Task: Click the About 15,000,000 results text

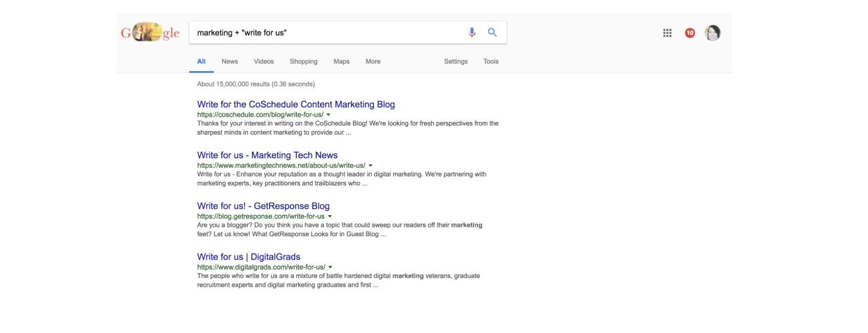Action: 256,84
